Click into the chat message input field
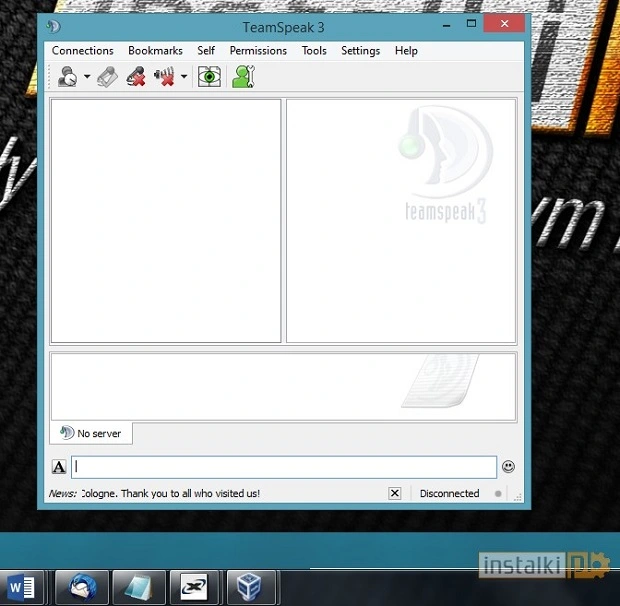 [284, 467]
